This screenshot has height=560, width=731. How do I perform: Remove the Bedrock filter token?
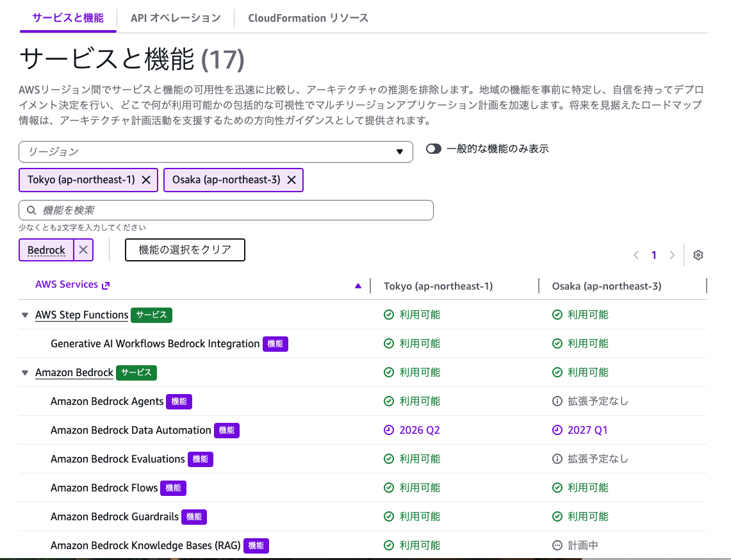point(83,250)
